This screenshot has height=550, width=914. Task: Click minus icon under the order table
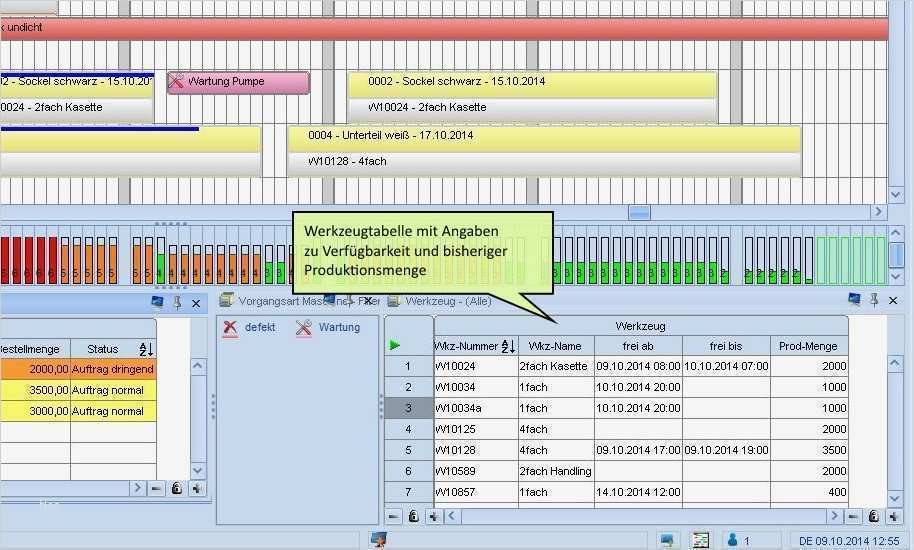point(156,488)
